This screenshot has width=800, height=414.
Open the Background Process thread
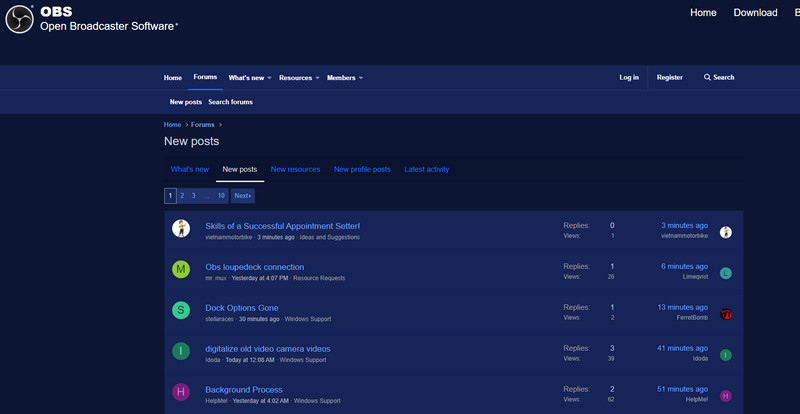244,389
